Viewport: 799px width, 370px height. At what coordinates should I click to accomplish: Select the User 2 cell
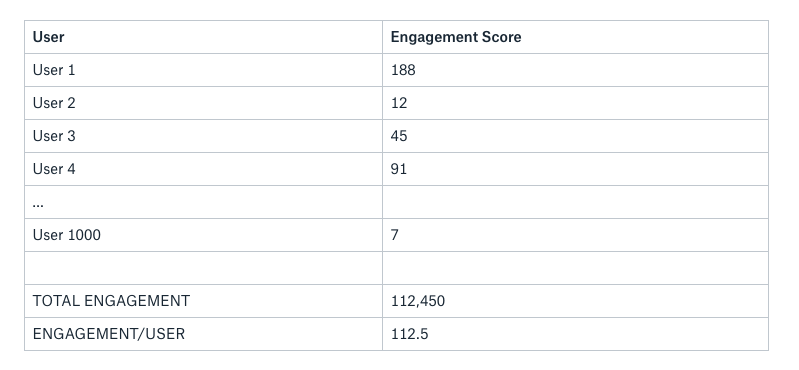203,103
